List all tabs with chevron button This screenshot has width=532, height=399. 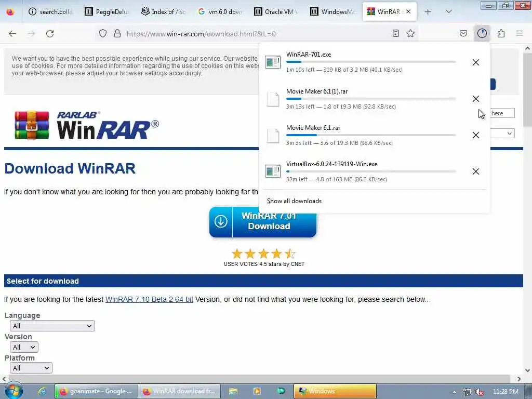(x=449, y=12)
